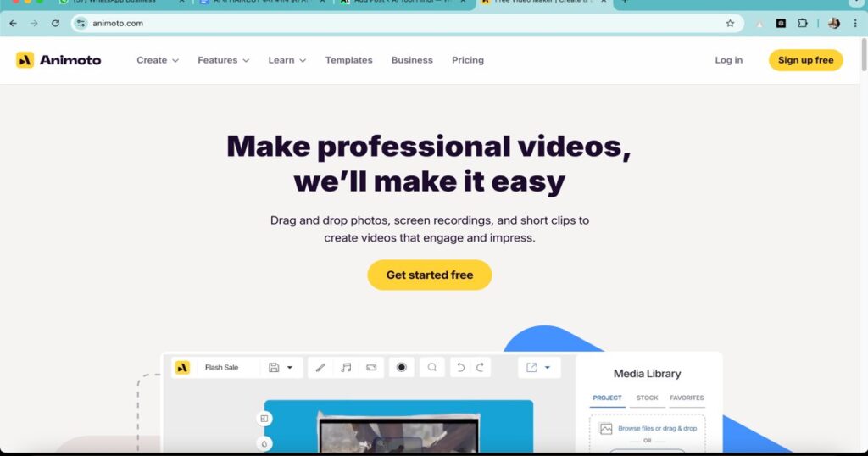Click the save disk icon in editor

coord(274,368)
